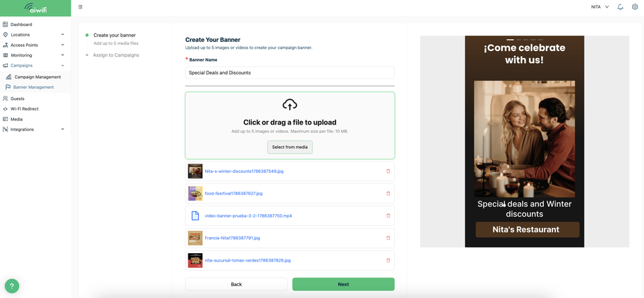Expand the Access Points chevron
The image size is (644, 298).
click(x=63, y=45)
